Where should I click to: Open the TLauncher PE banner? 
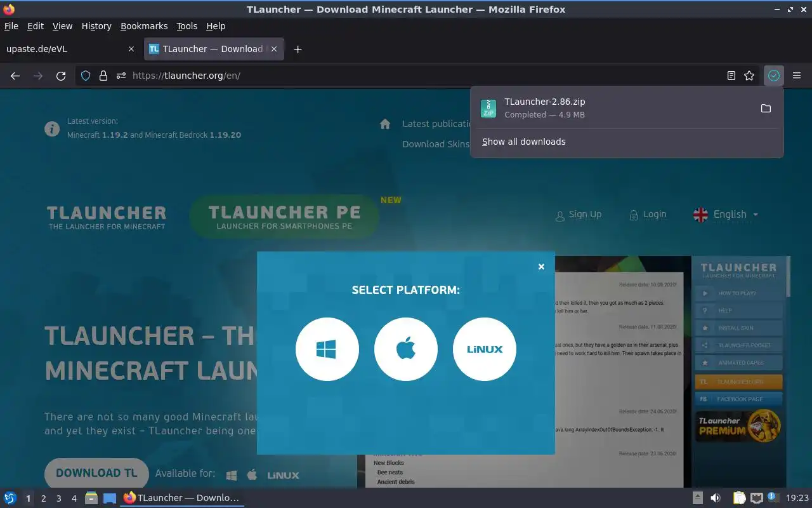pyautogui.click(x=284, y=217)
